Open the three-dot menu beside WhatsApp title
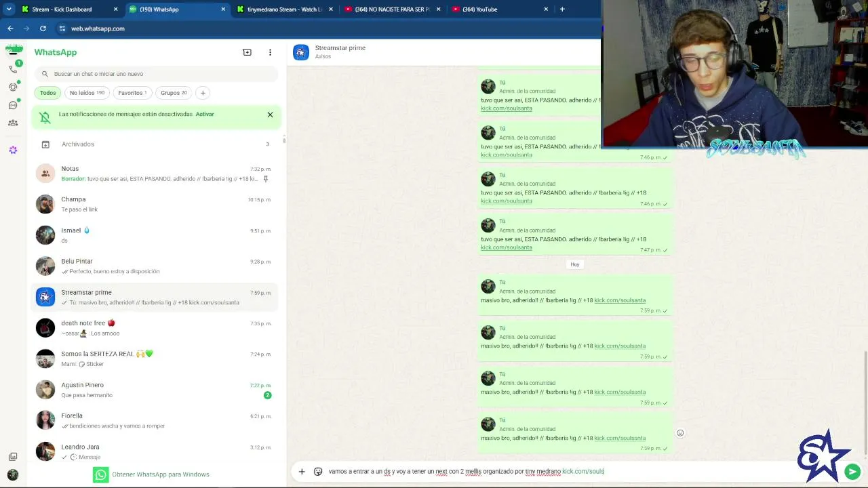 coord(270,52)
